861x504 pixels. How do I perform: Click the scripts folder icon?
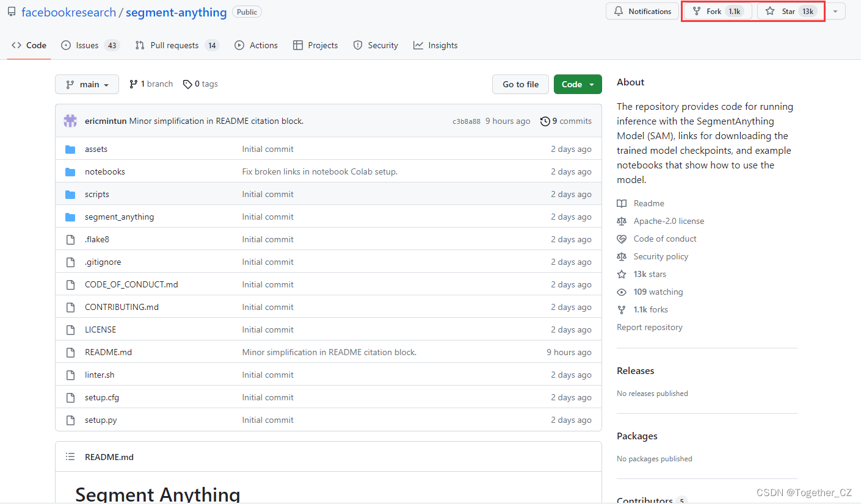click(x=70, y=194)
